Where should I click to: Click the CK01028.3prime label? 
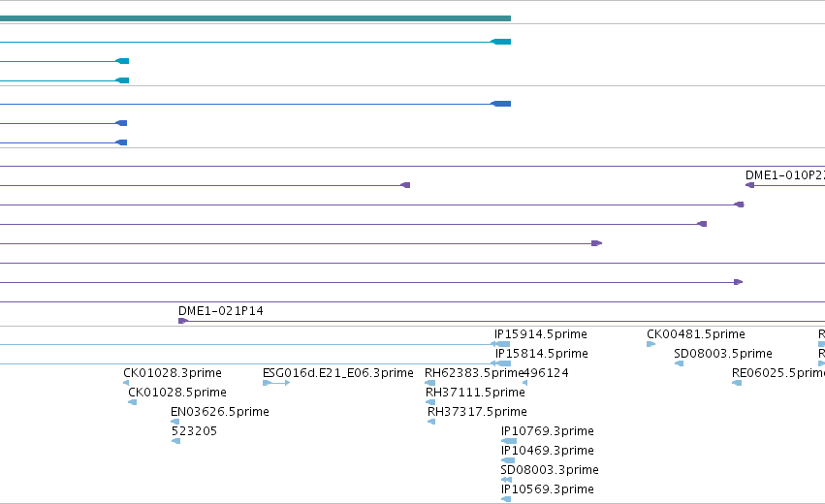pos(173,373)
